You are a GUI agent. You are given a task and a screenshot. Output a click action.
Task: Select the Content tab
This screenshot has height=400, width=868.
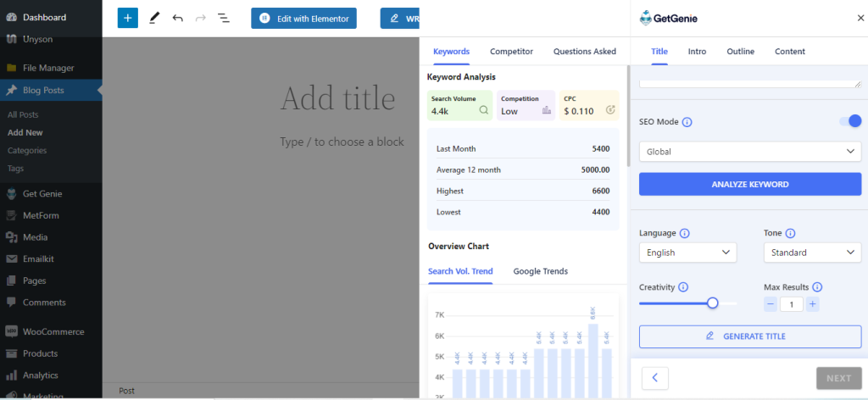click(x=790, y=52)
